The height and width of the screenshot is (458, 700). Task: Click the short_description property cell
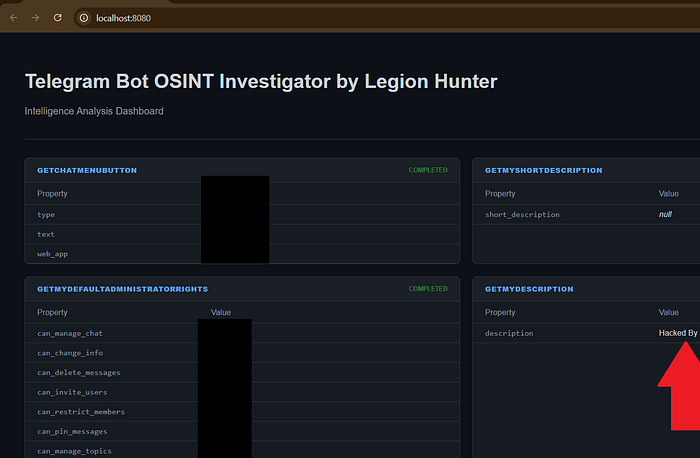coord(522,214)
